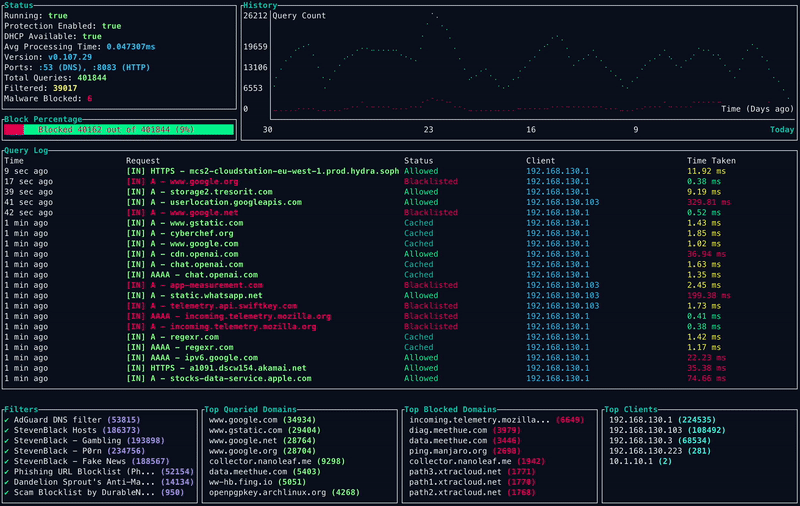Select the cdn.openai.com request
Screen dimensions: 800x506
click(400, 254)
